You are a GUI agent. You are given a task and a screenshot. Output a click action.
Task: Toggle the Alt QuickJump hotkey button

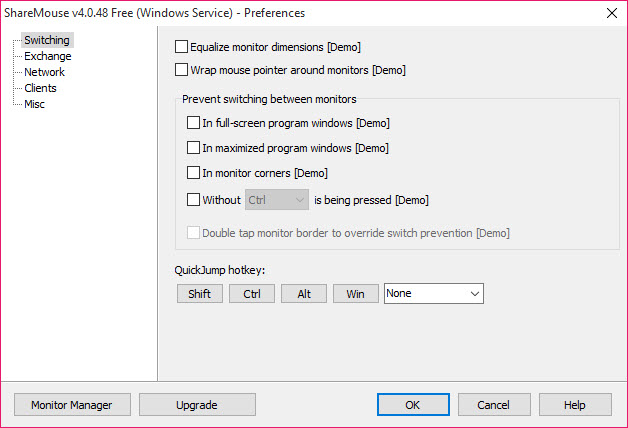coord(303,294)
